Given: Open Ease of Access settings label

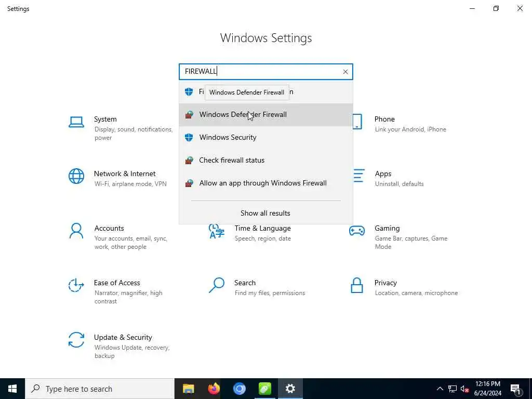Looking at the screenshot, I should click(117, 283).
